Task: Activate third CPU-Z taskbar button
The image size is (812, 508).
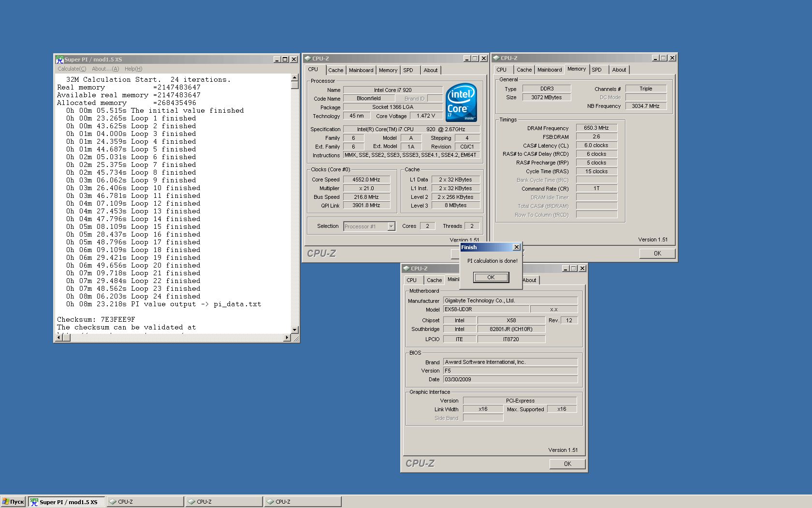Action: coord(303,502)
